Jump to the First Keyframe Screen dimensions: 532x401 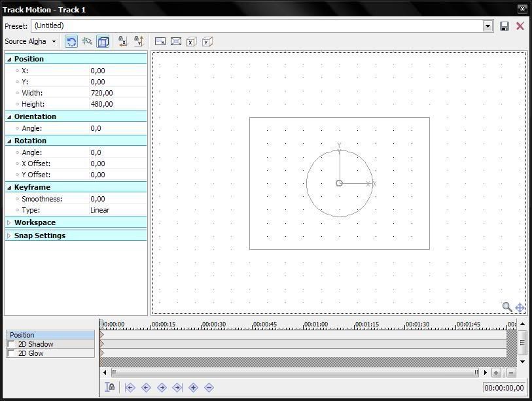point(130,387)
